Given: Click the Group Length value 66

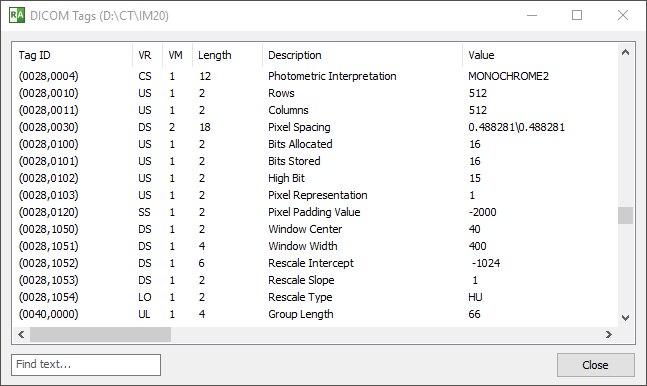Looking at the screenshot, I should point(475,314).
